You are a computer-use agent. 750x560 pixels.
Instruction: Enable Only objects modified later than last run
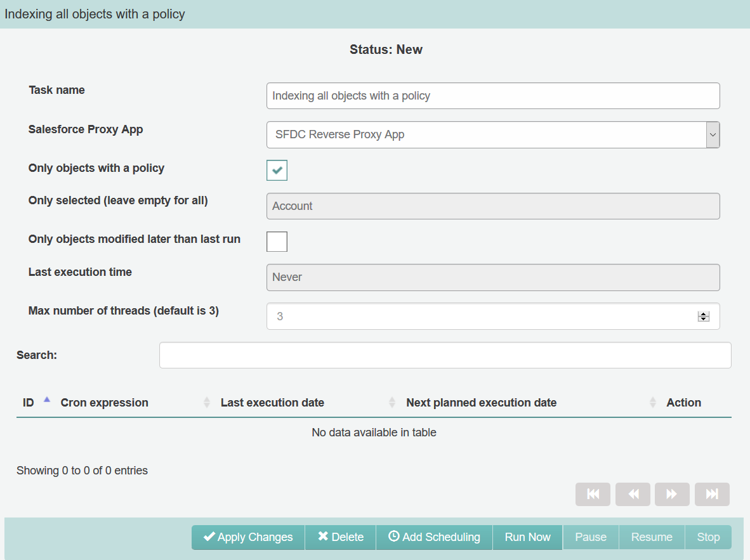point(277,242)
